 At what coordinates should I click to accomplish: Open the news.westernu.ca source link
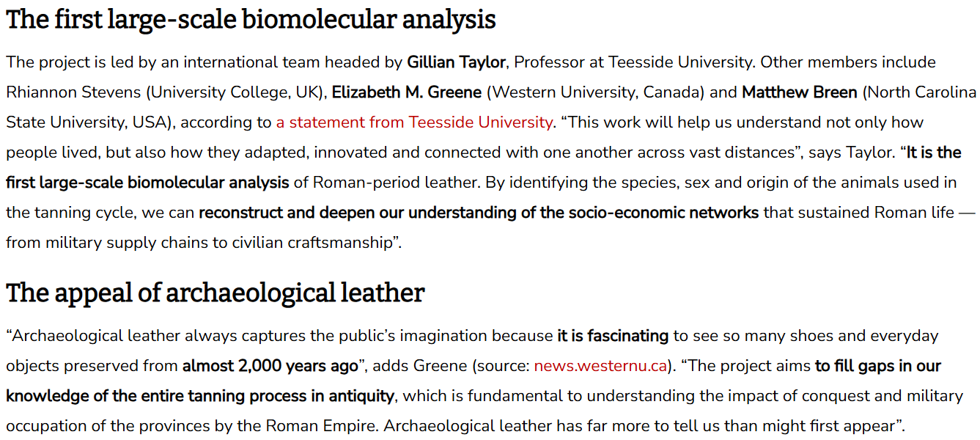pyautogui.click(x=600, y=366)
